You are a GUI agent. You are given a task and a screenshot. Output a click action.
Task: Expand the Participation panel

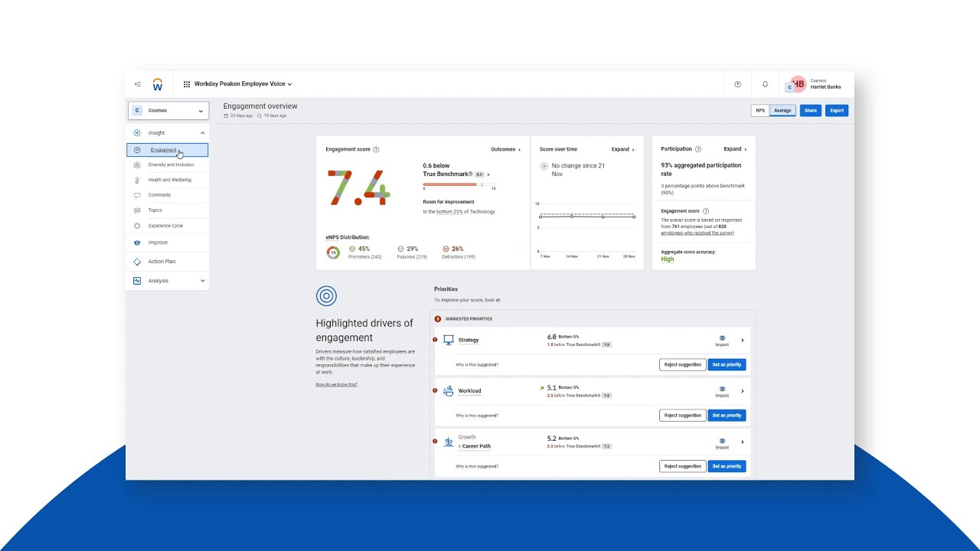[735, 149]
